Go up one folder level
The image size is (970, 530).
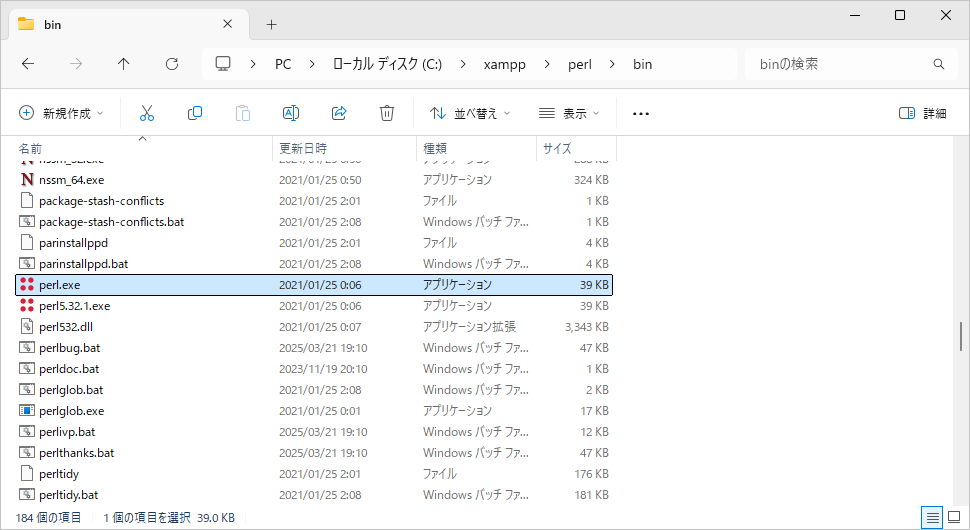click(124, 64)
